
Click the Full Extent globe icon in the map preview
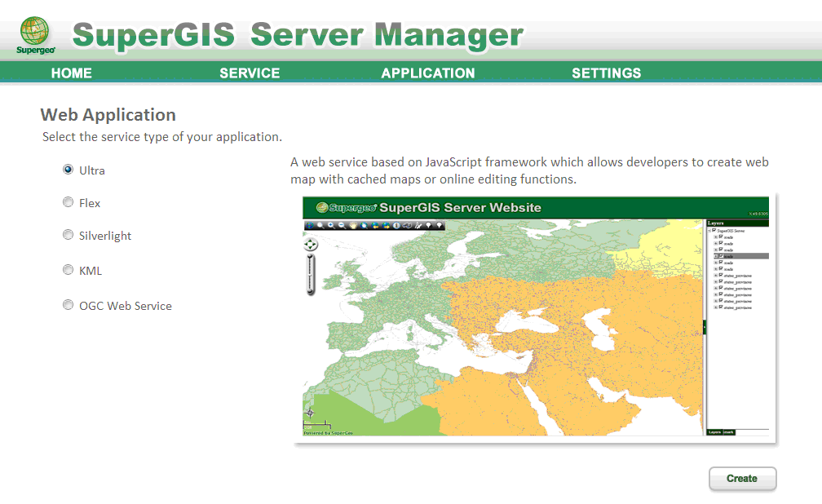(x=310, y=226)
